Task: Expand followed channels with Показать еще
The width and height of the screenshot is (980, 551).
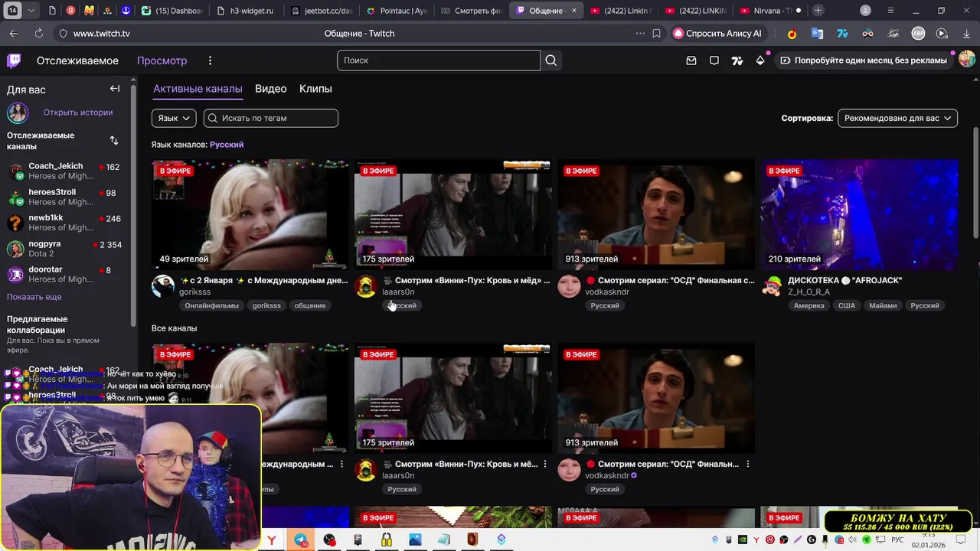Action: pos(34,297)
